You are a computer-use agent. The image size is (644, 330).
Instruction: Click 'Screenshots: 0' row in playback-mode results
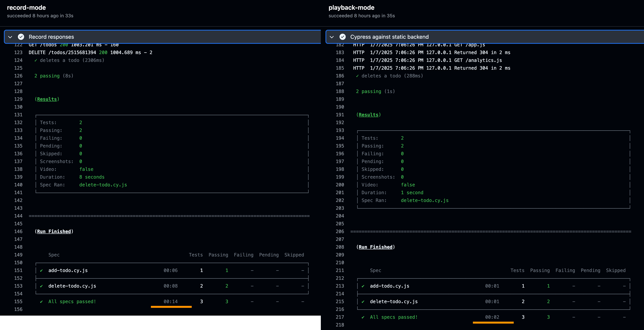coord(382,177)
